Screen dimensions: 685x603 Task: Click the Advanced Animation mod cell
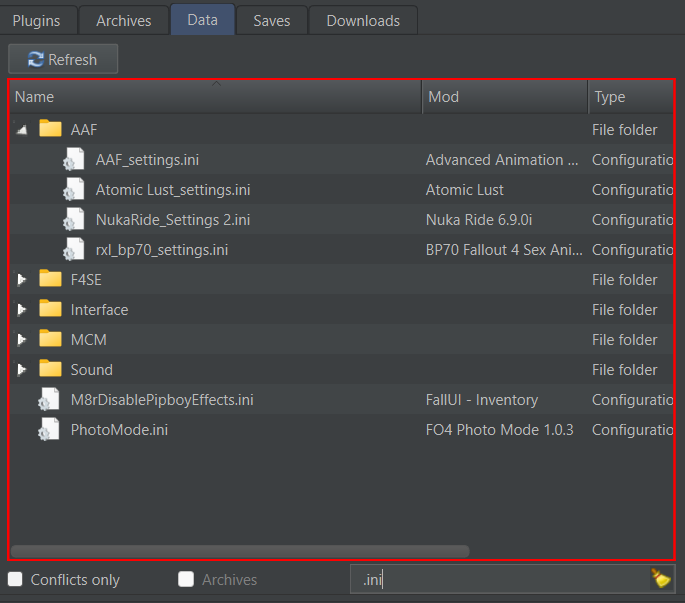point(502,160)
